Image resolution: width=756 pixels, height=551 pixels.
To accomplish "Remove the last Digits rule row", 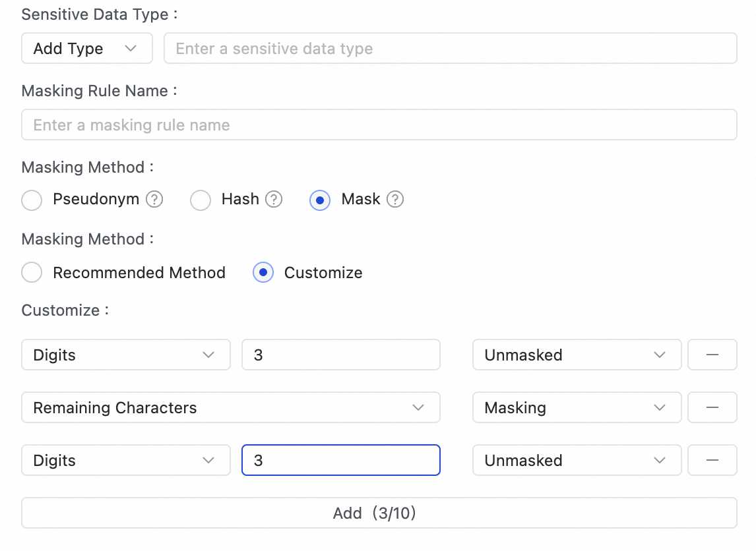I will coord(712,460).
